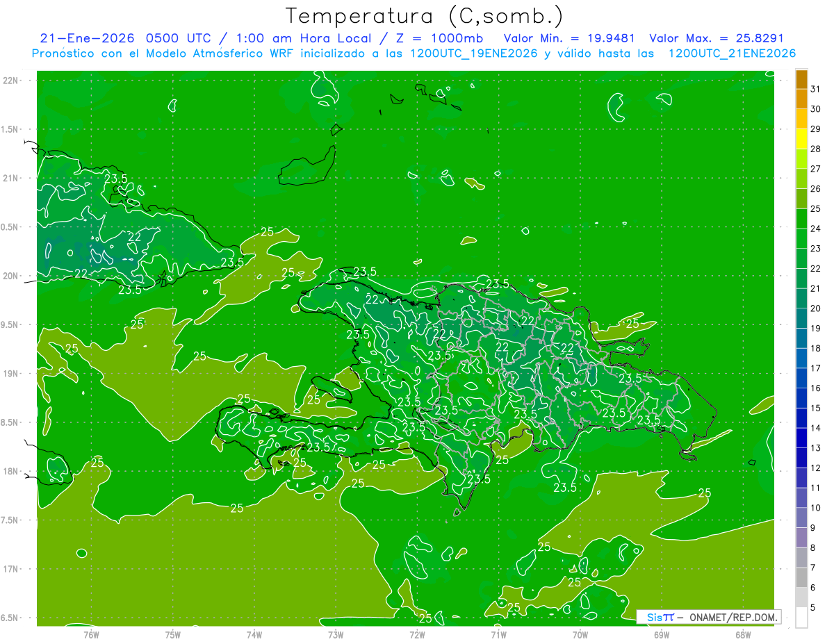Click the "26" colorbar label
The height and width of the screenshot is (644, 834).
tap(816, 189)
